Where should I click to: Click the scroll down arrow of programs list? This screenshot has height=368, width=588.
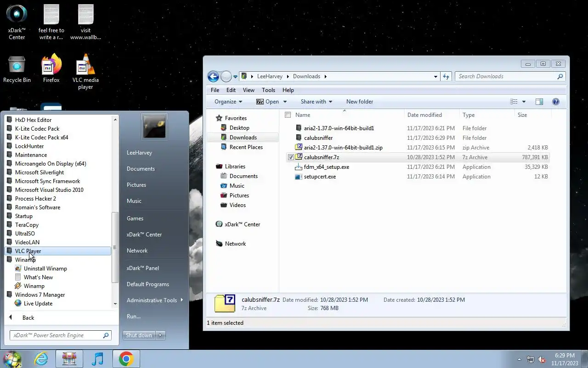click(x=115, y=304)
